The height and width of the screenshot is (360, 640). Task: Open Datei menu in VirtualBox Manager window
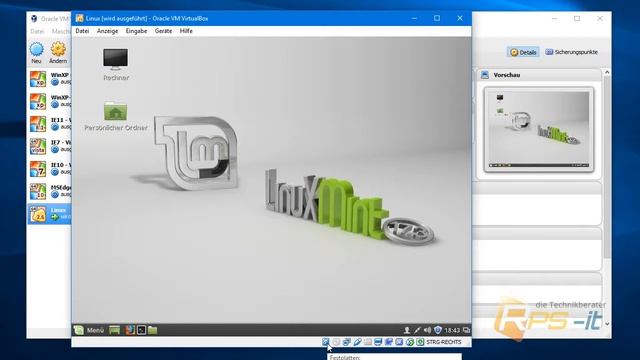pos(37,31)
